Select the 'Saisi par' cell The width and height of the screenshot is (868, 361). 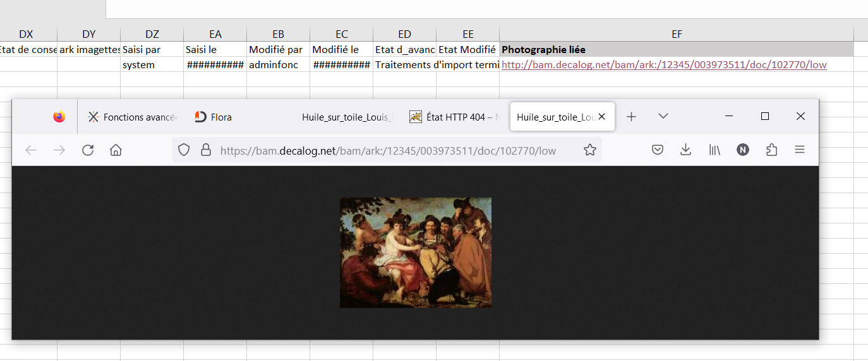coord(152,49)
